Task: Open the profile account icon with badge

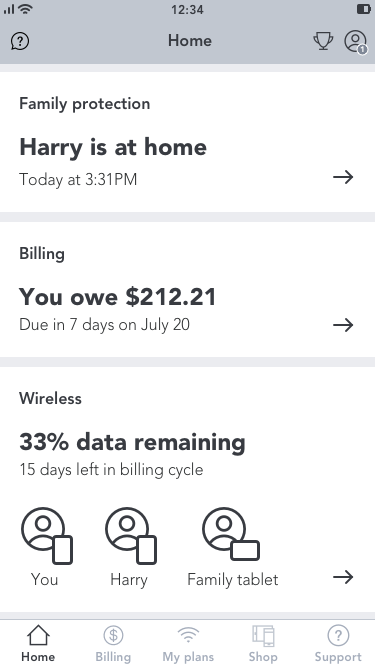Action: [355, 42]
